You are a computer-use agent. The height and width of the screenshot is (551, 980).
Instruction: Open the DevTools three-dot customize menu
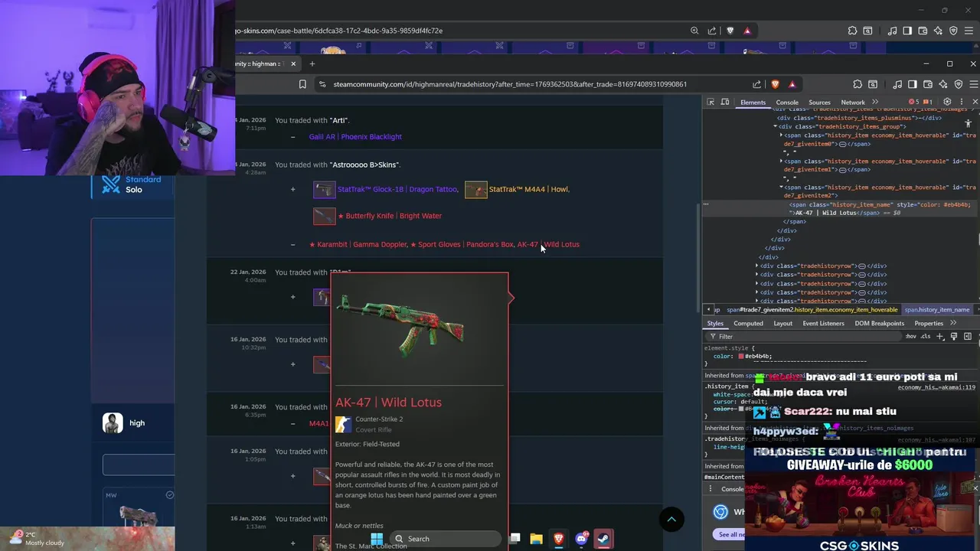point(961,102)
